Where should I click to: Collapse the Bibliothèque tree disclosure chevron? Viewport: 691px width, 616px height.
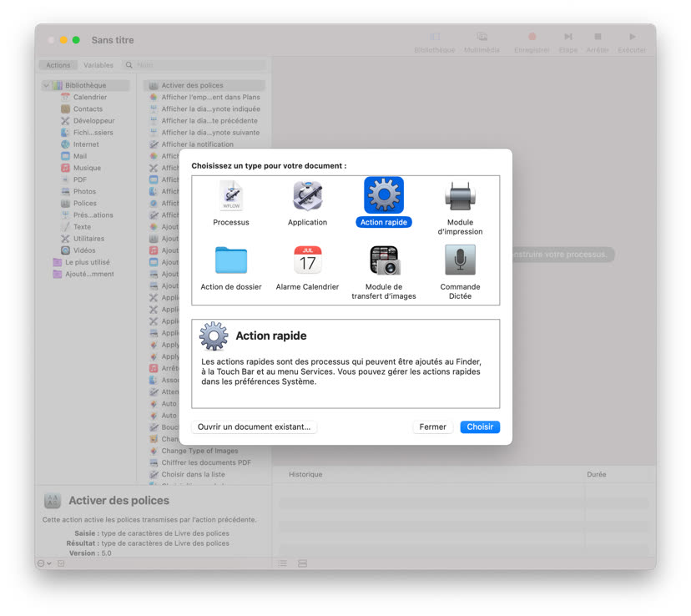46,85
